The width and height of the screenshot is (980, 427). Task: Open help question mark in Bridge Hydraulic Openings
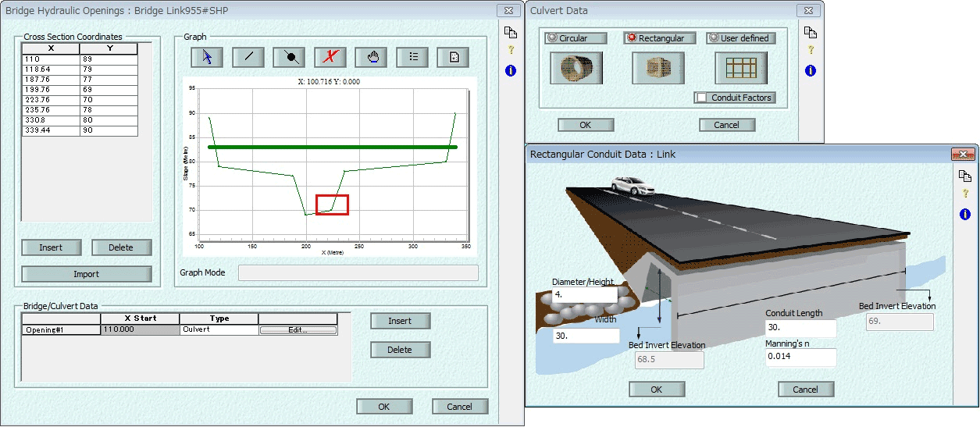(511, 51)
